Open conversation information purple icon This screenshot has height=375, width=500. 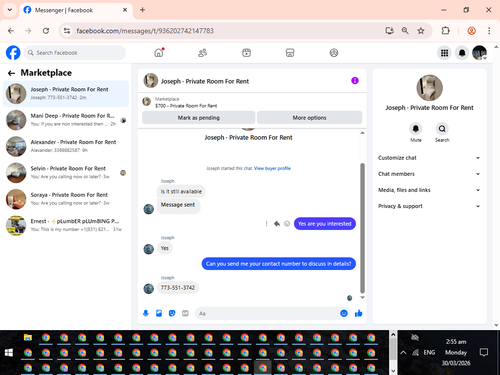(355, 81)
